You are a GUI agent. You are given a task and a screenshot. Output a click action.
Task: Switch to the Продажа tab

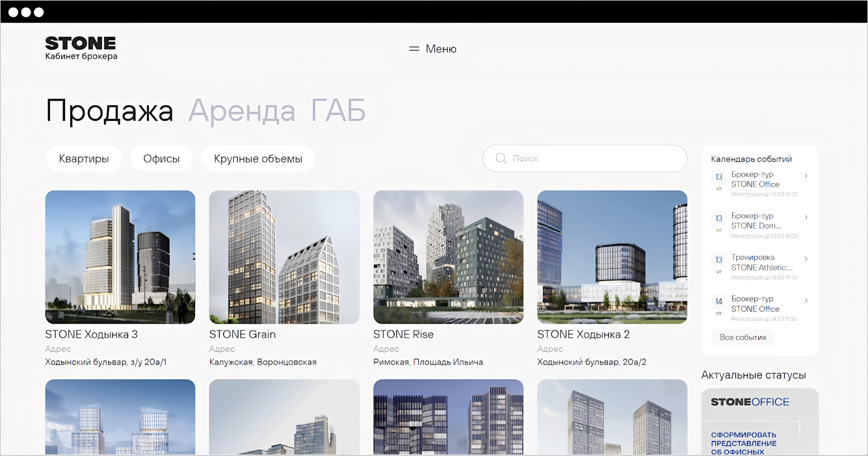(109, 111)
